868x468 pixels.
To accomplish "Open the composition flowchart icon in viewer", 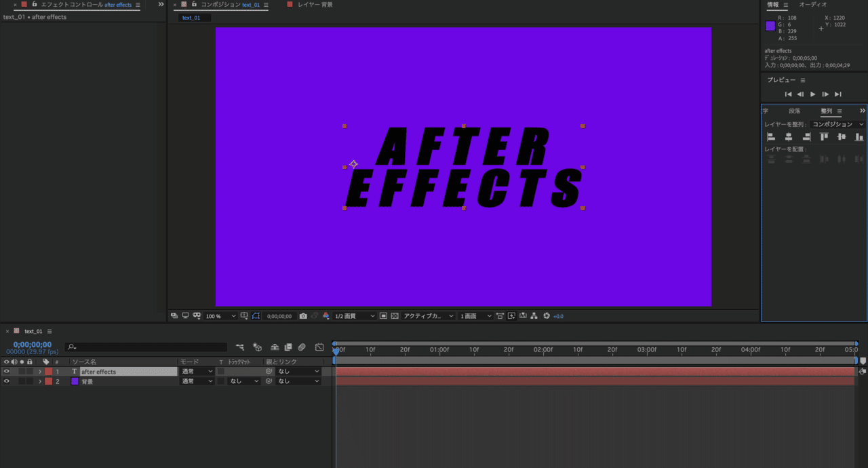I will pyautogui.click(x=534, y=316).
